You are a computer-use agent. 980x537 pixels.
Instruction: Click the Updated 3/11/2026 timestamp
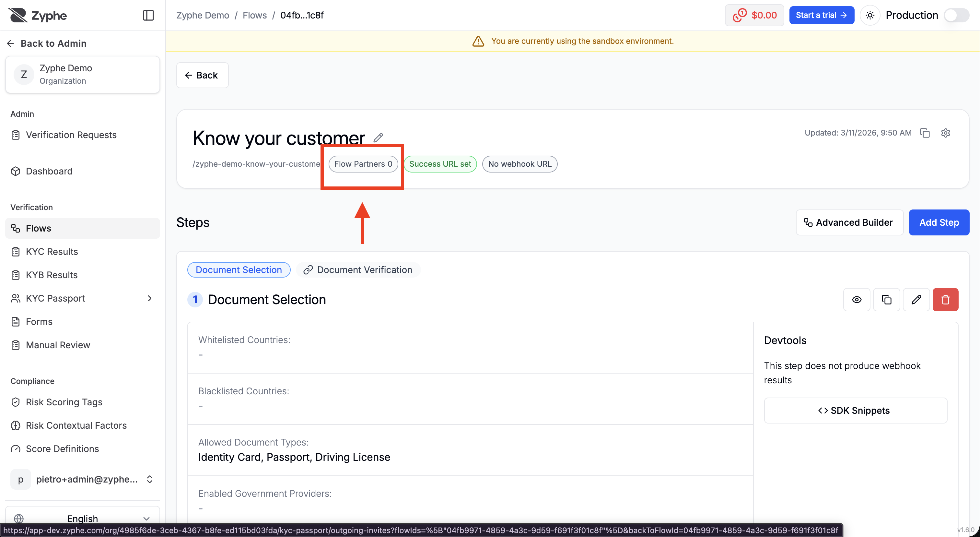(858, 133)
